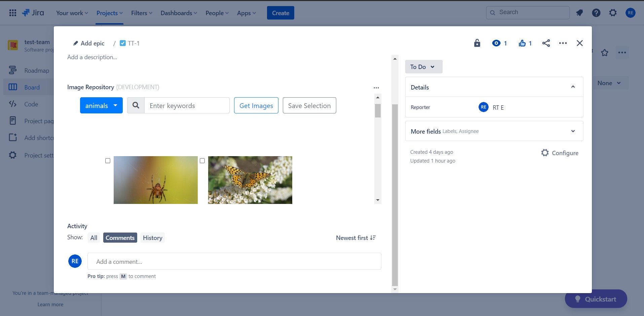Expand the More fields section
This screenshot has width=644, height=316.
pyautogui.click(x=573, y=131)
